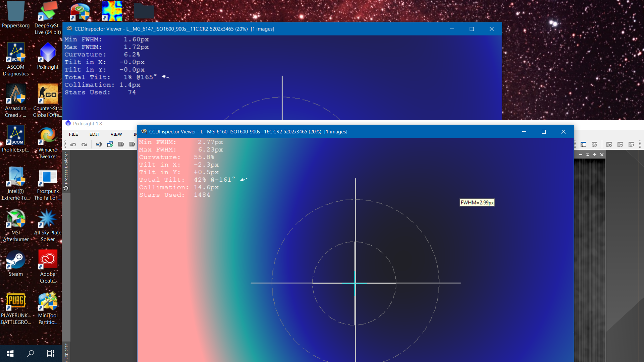Click the taskbar search magnifier
The height and width of the screenshot is (362, 644).
click(x=31, y=353)
